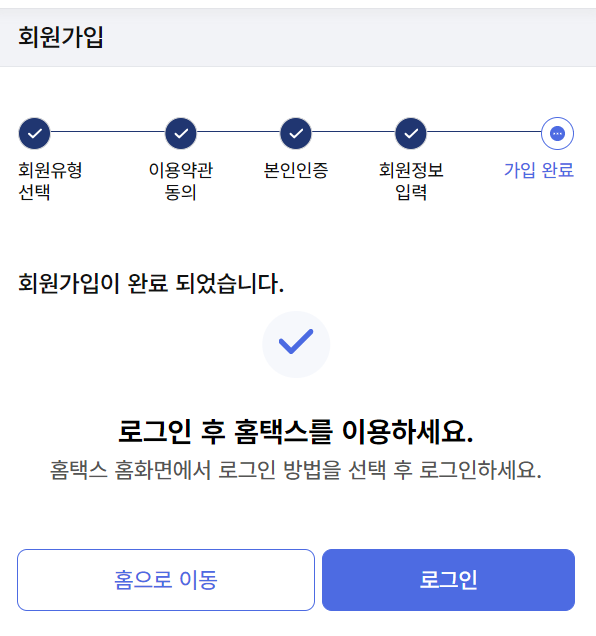
Task: Click the large blue completion checkmark
Action: pos(296,344)
